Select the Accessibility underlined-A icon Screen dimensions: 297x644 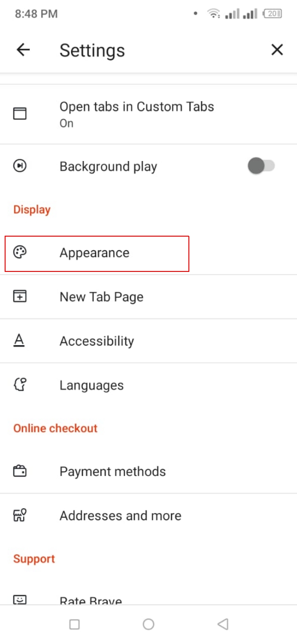(x=19, y=341)
